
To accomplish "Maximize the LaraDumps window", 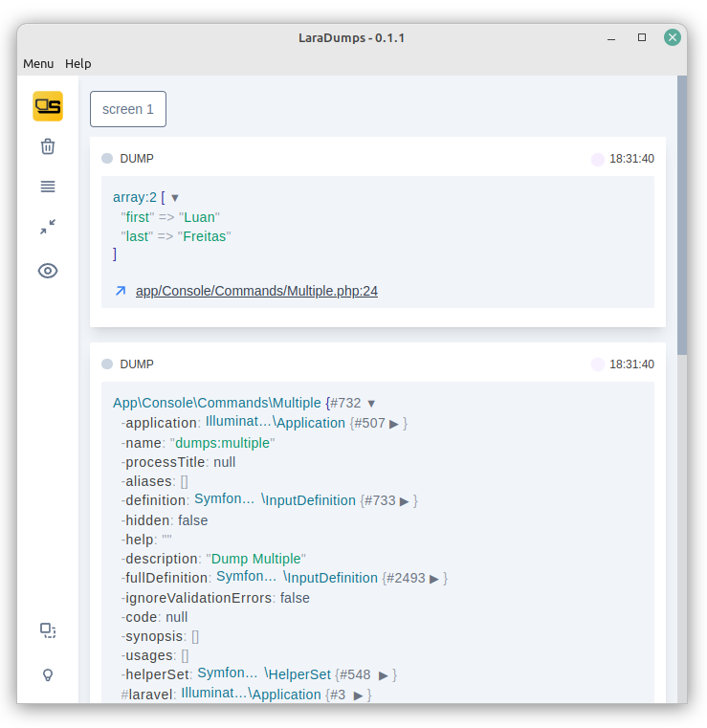I will (x=642, y=37).
